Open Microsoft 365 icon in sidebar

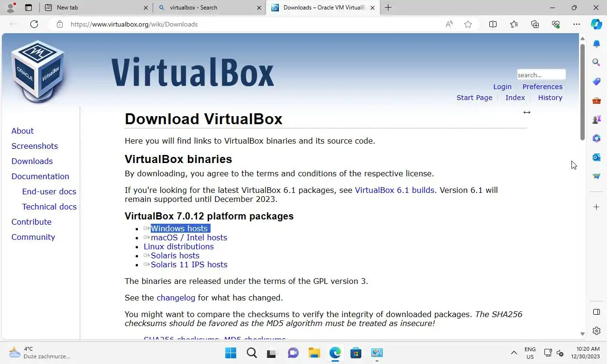[597, 138]
